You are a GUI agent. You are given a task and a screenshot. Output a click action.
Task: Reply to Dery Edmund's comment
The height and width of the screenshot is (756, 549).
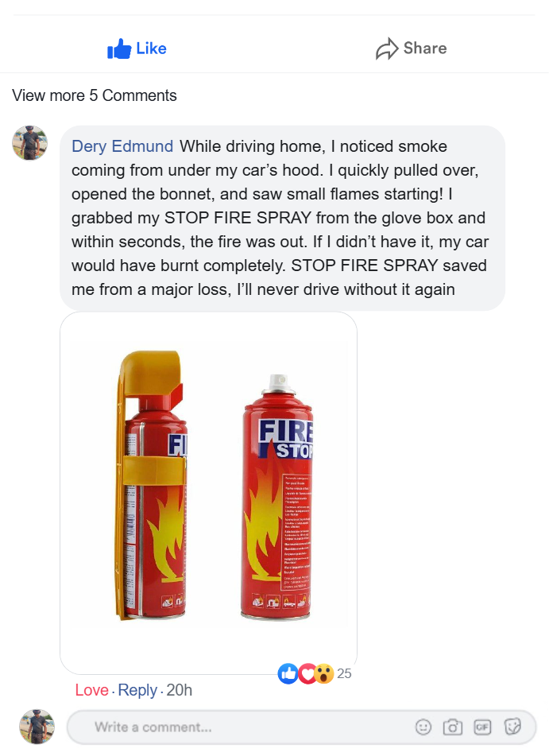[137, 690]
